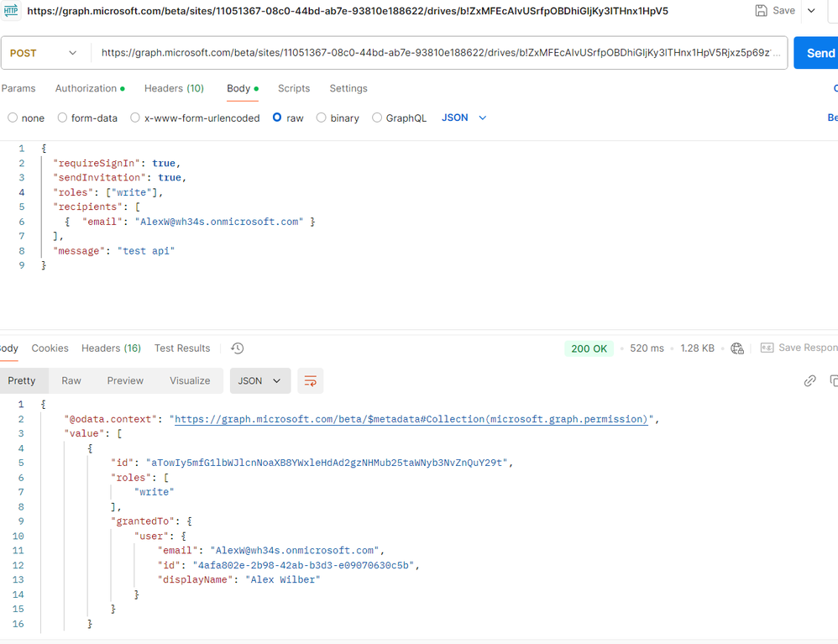Open the Headers (10) request tab
This screenshot has width=838, height=644.
click(x=174, y=88)
